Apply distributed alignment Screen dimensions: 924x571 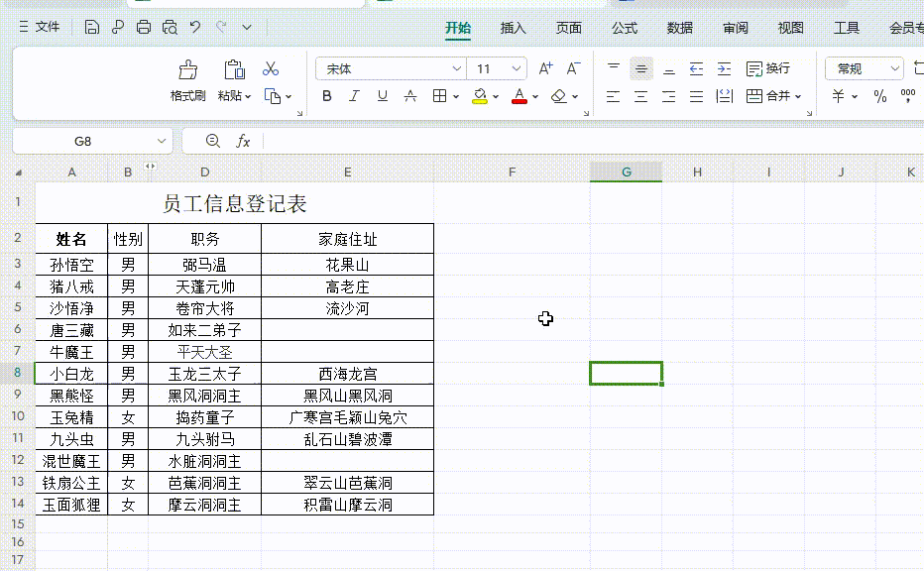pos(725,96)
